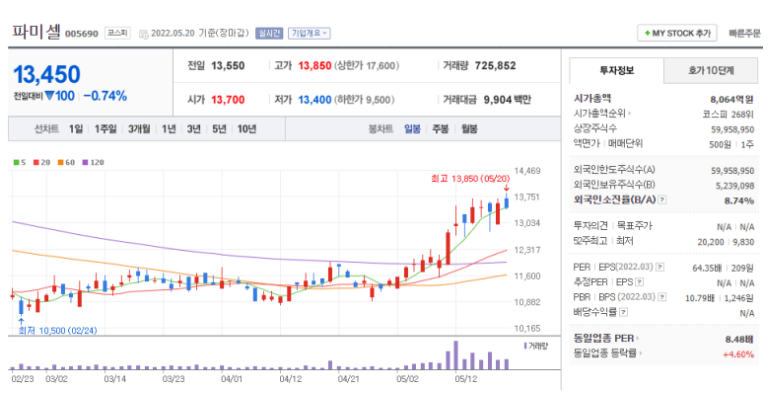
Task: Click the 외국인보유주식수 value 5,239,098
Action: 735,186
